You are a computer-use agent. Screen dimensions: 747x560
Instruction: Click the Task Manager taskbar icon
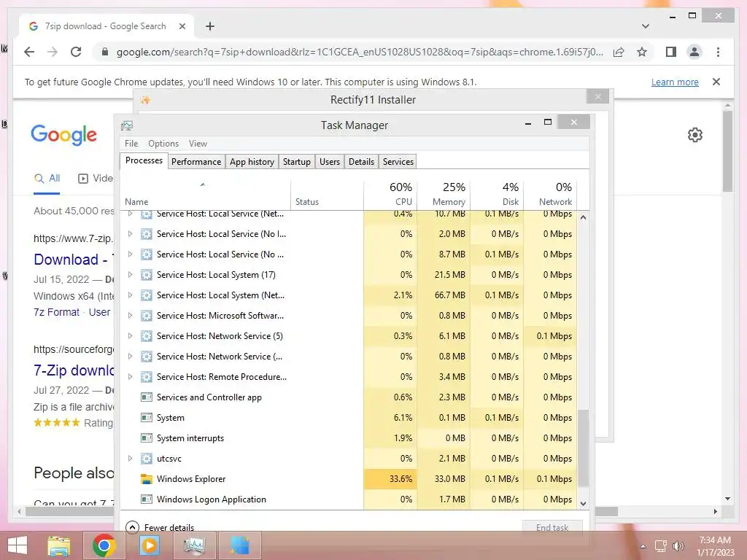point(194,545)
